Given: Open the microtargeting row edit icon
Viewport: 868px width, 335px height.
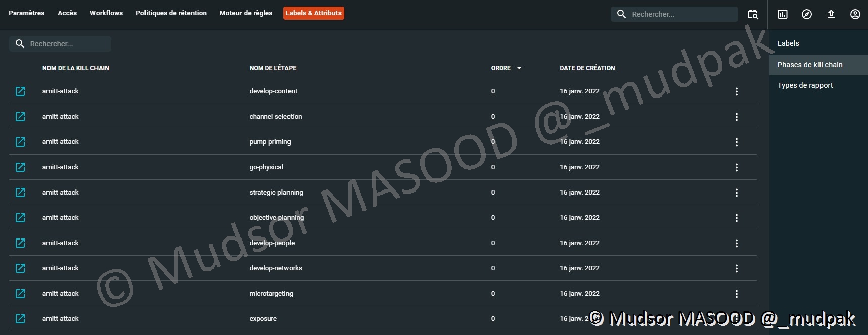Looking at the screenshot, I should pyautogui.click(x=20, y=294).
